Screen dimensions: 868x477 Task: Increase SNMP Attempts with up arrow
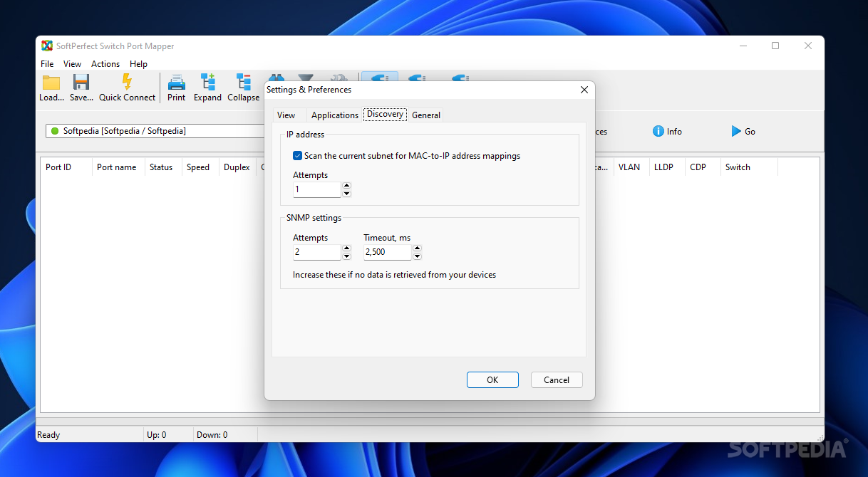point(346,248)
